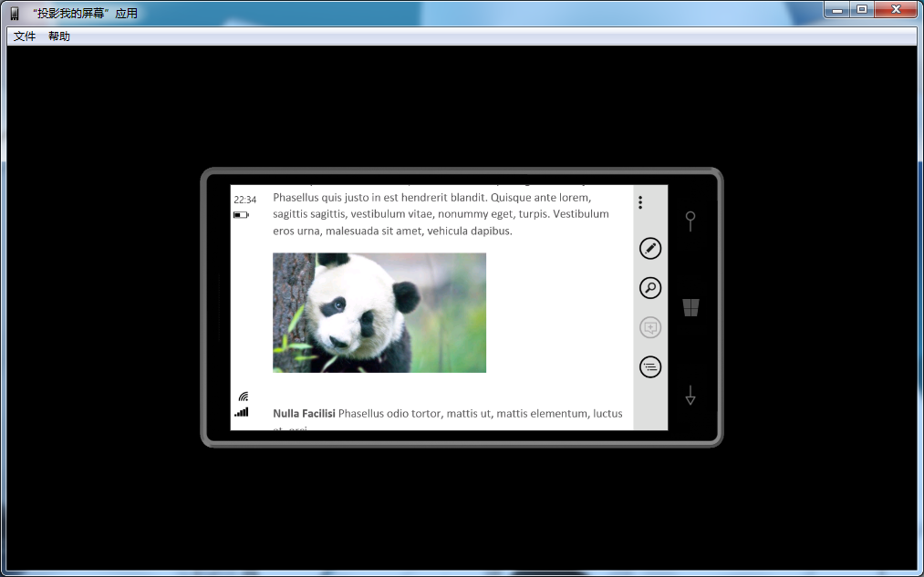Select the panda image in the document

tap(379, 313)
